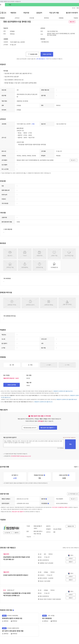Screen dimensions: 79x644
Task: Click the 필기 screening method box
Action: tap(49, 365)
